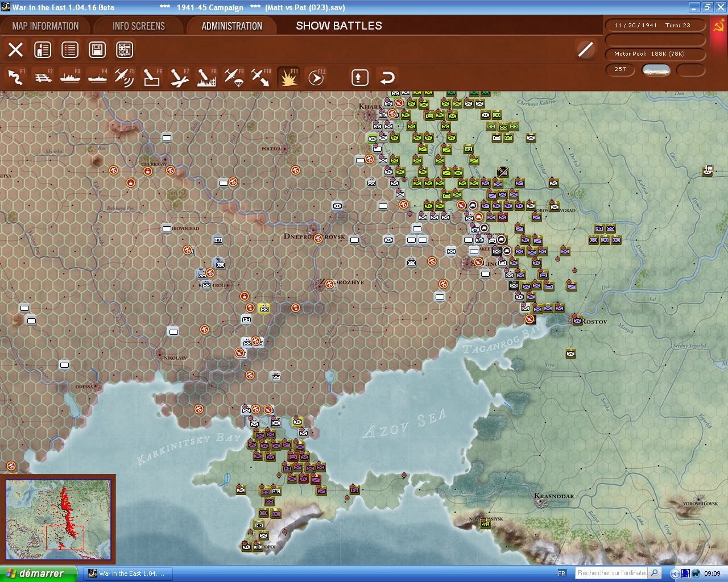The height and width of the screenshot is (582, 728).
Task: Click the taskbar clock showing 09:09
Action: point(712,573)
